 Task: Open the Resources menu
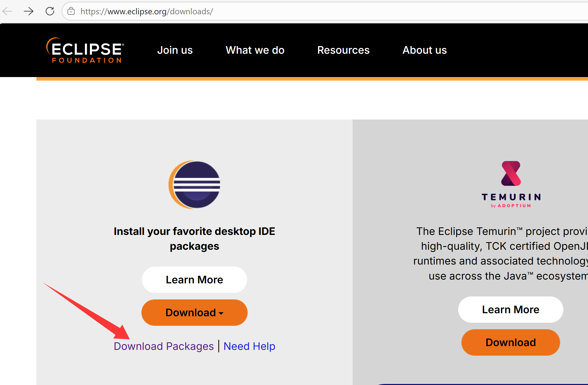(x=343, y=50)
